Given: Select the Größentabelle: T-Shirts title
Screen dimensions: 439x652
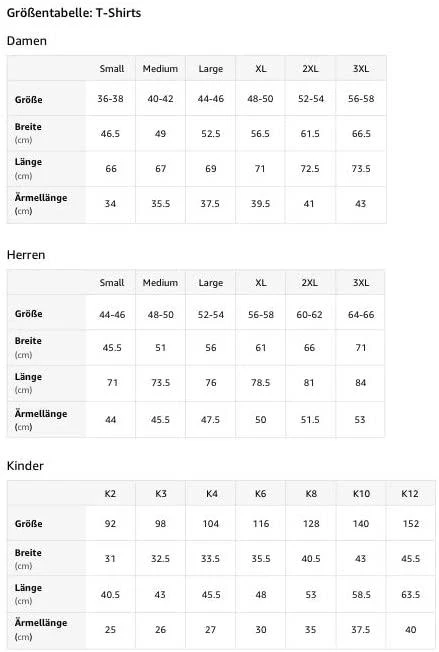Looking at the screenshot, I should click(x=74, y=13).
